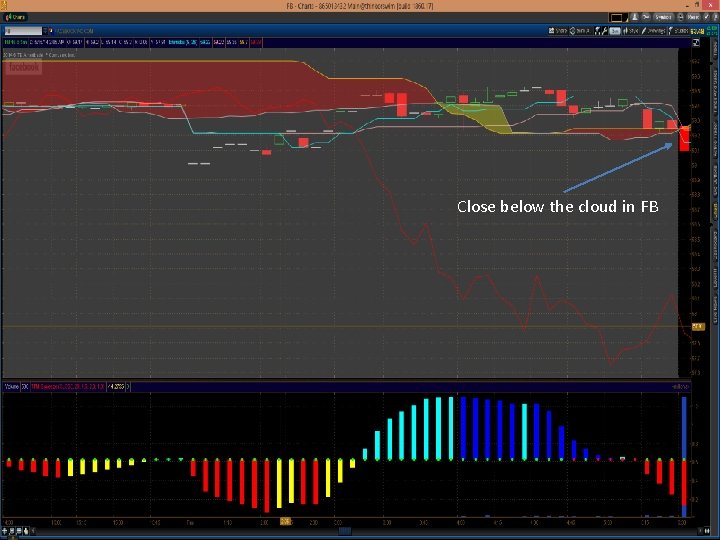Click the symbol entry field
This screenshot has width=720, height=540.
tap(23, 31)
